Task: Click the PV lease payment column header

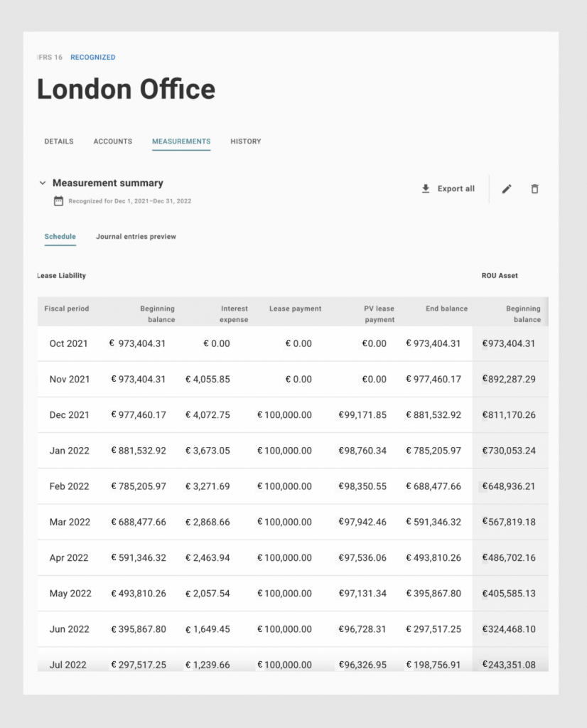Action: tap(379, 314)
